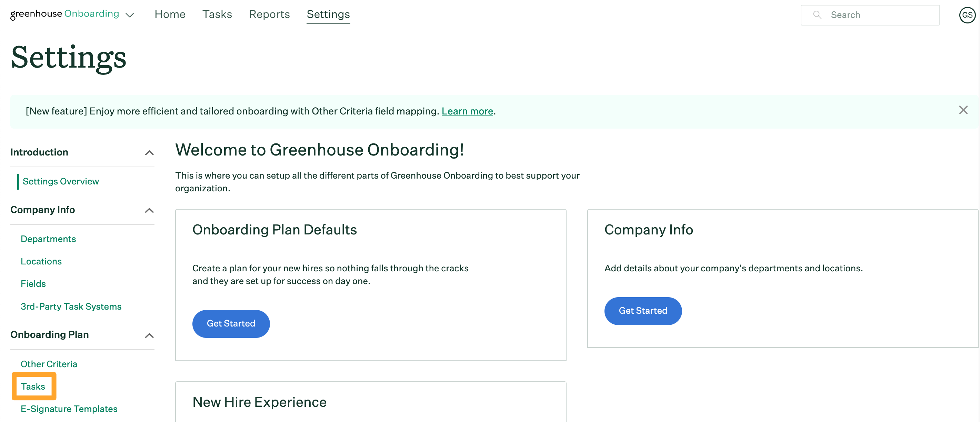Open Settings Overview in sidebar
This screenshot has height=422, width=980.
60,181
